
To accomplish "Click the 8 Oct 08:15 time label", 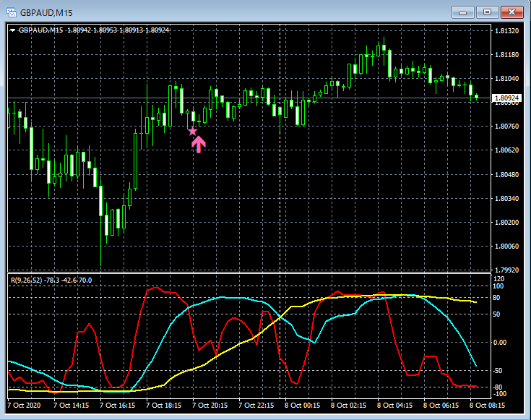I will (x=488, y=405).
